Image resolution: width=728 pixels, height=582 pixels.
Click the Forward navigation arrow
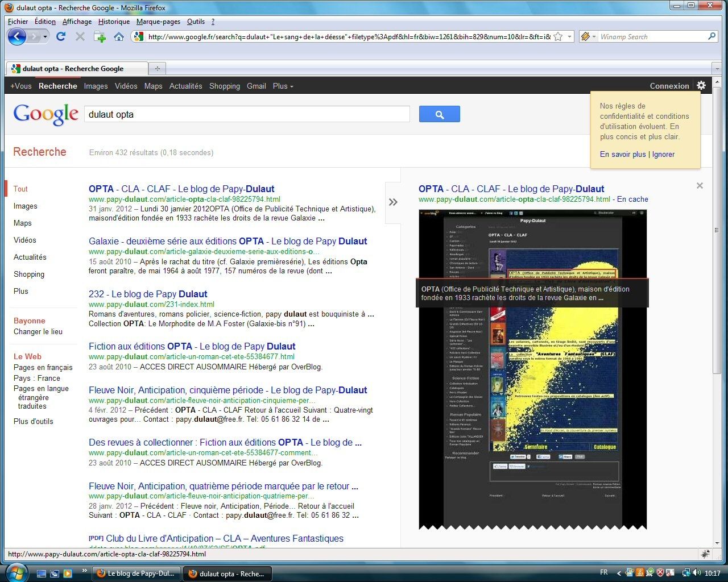coord(34,37)
